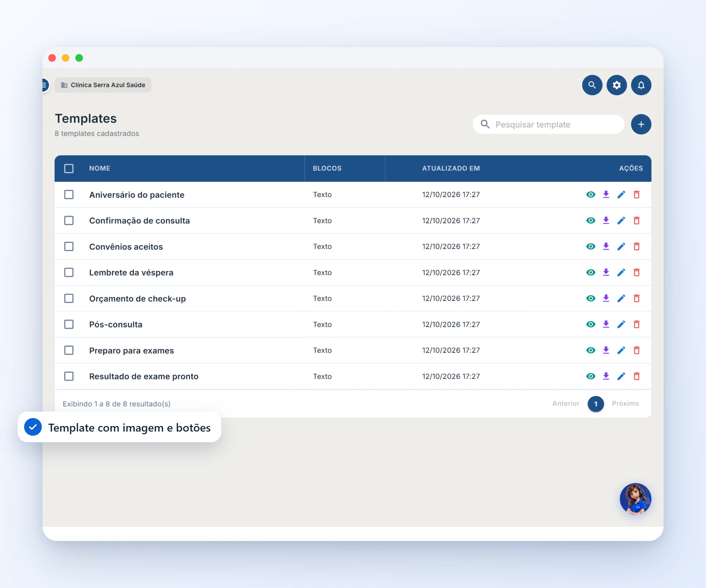
Task: Download the Preparo para exames template
Action: [x=606, y=350]
